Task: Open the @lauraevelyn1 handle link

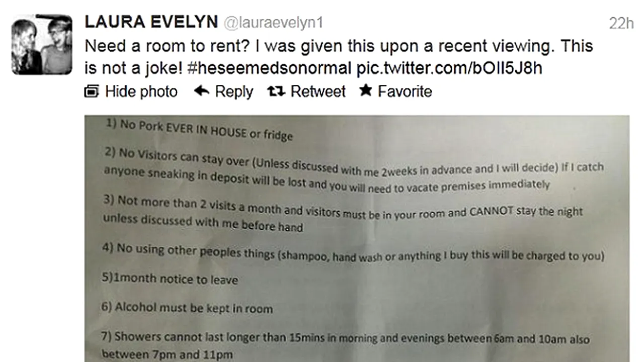Action: point(273,23)
